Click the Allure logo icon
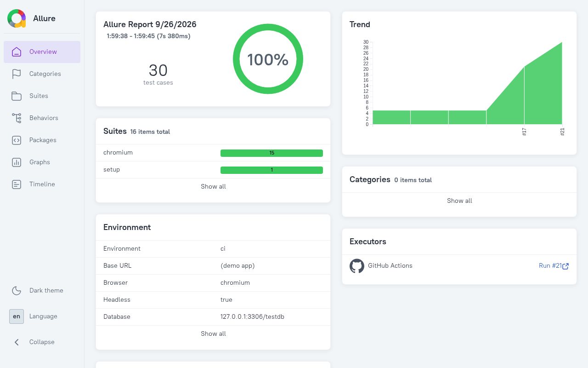The height and width of the screenshot is (368, 588). coord(17,18)
